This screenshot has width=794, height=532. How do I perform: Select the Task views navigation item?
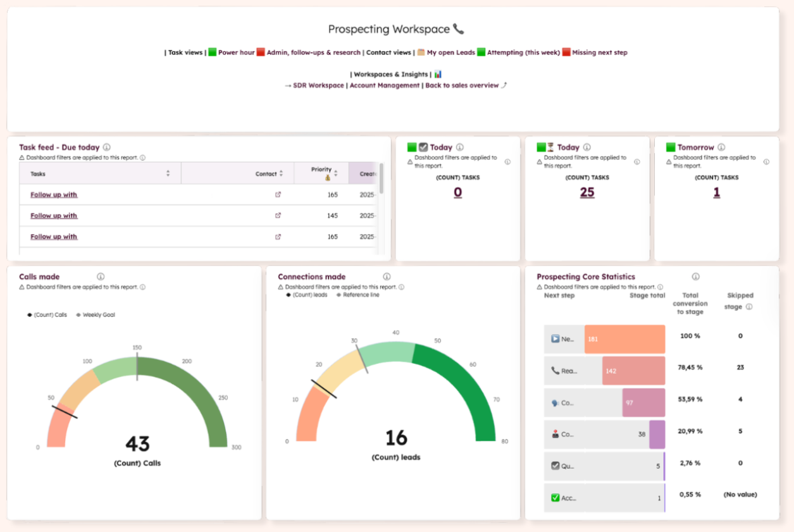tap(185, 53)
